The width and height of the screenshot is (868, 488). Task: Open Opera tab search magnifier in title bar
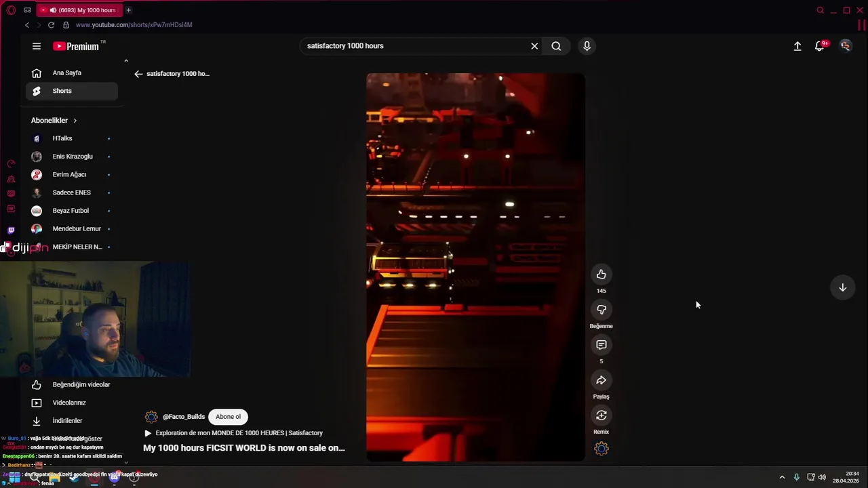[820, 10]
